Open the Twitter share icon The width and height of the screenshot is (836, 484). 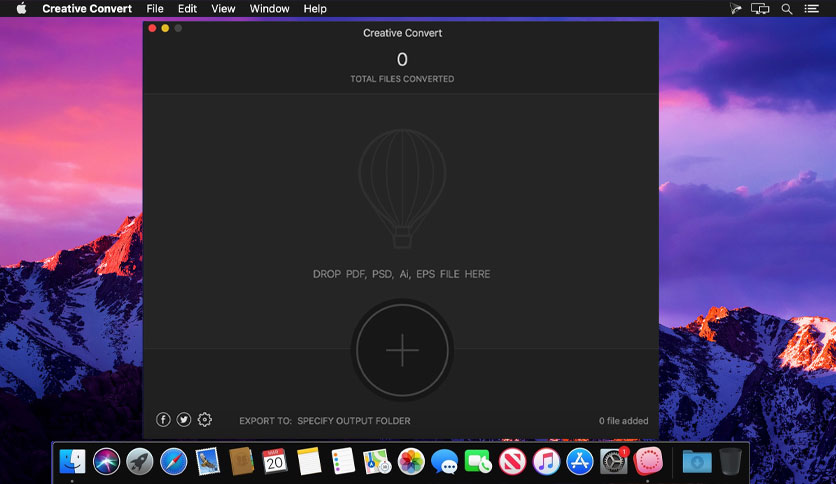click(184, 420)
